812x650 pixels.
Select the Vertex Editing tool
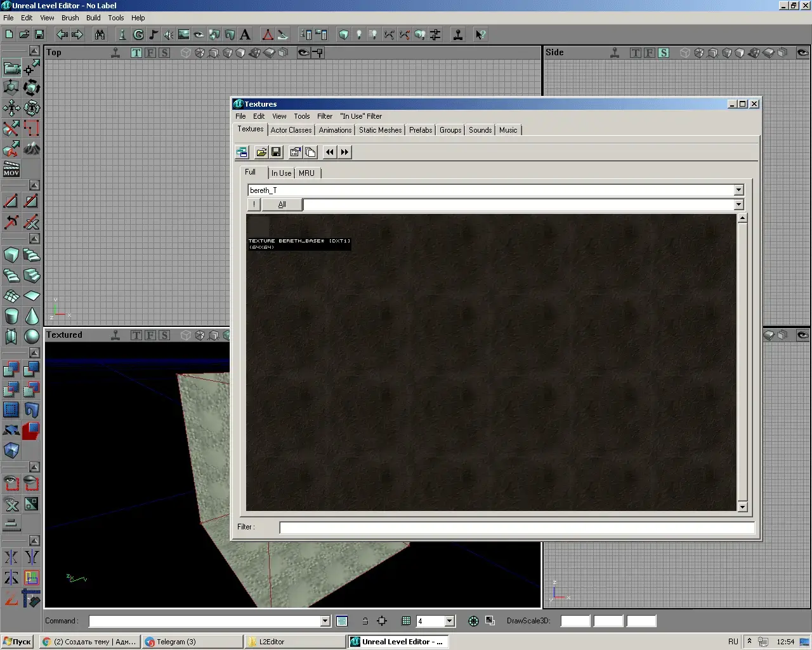pos(32,67)
